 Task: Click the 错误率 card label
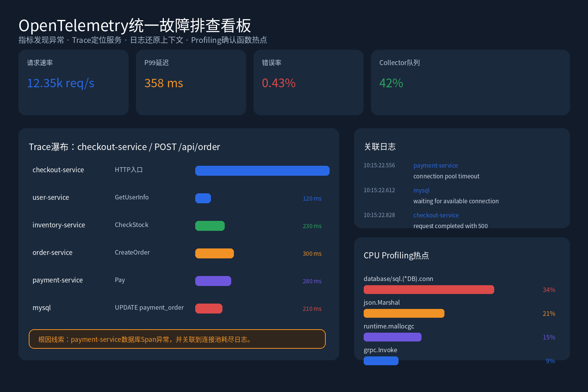point(271,62)
